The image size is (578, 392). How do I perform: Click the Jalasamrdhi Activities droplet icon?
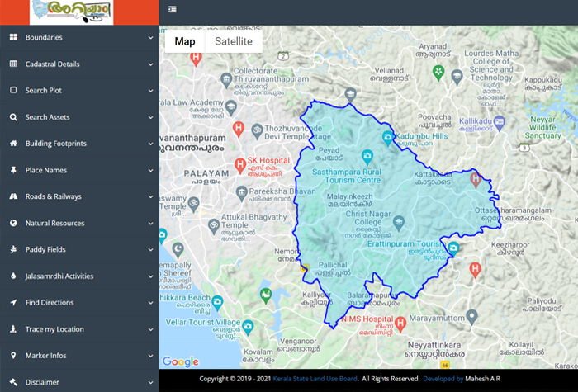[x=13, y=276]
